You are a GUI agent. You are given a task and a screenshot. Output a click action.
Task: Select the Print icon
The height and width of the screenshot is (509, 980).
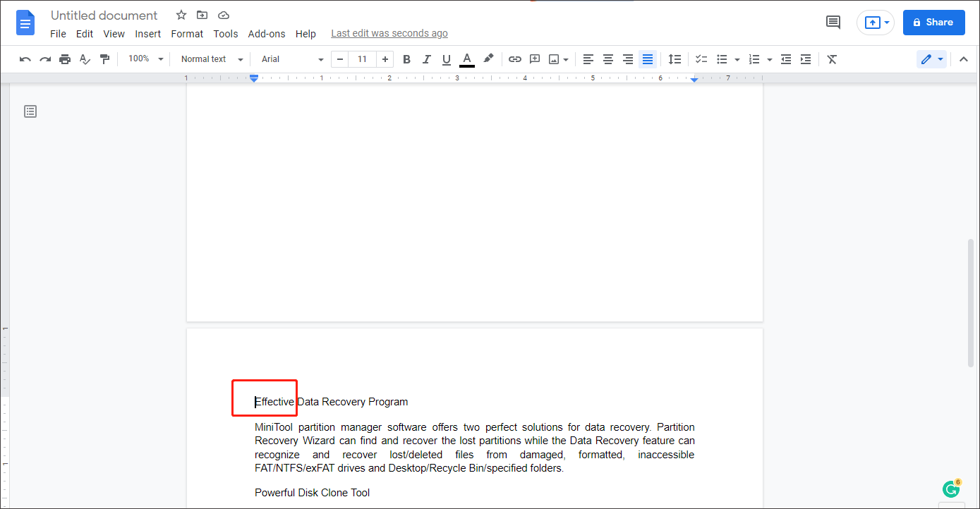(x=65, y=59)
